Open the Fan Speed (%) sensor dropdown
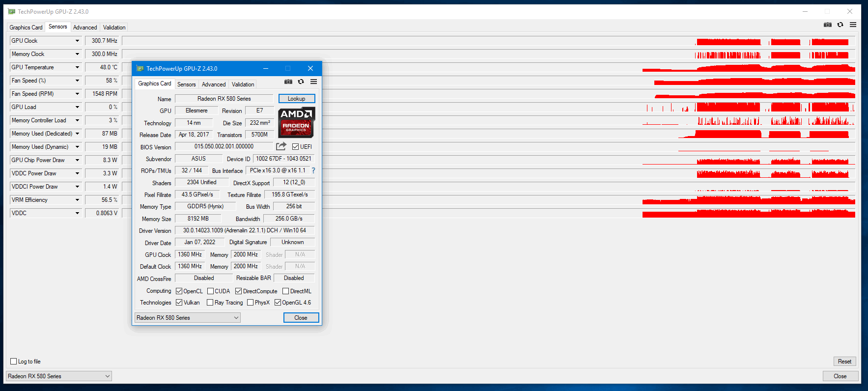 coord(77,81)
